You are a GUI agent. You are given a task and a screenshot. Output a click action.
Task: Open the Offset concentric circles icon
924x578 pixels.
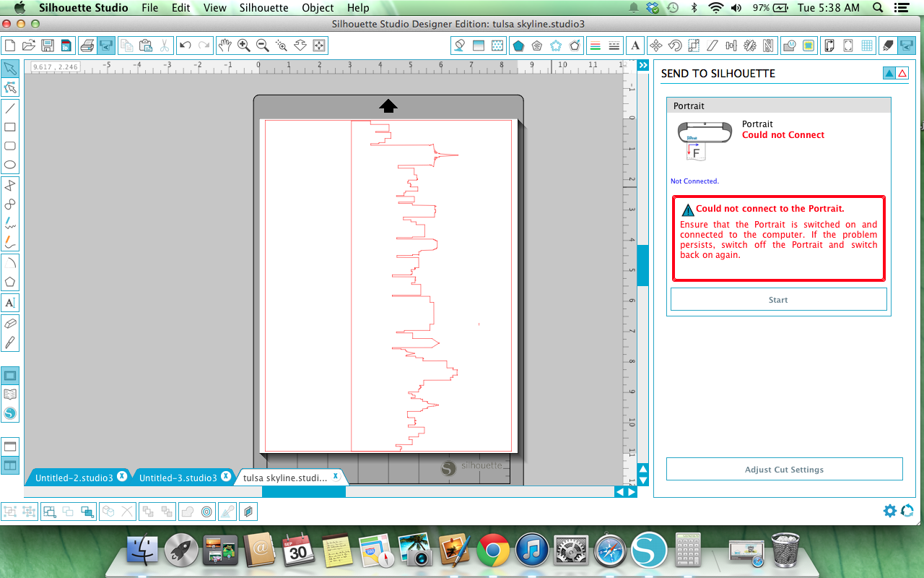[x=207, y=512]
